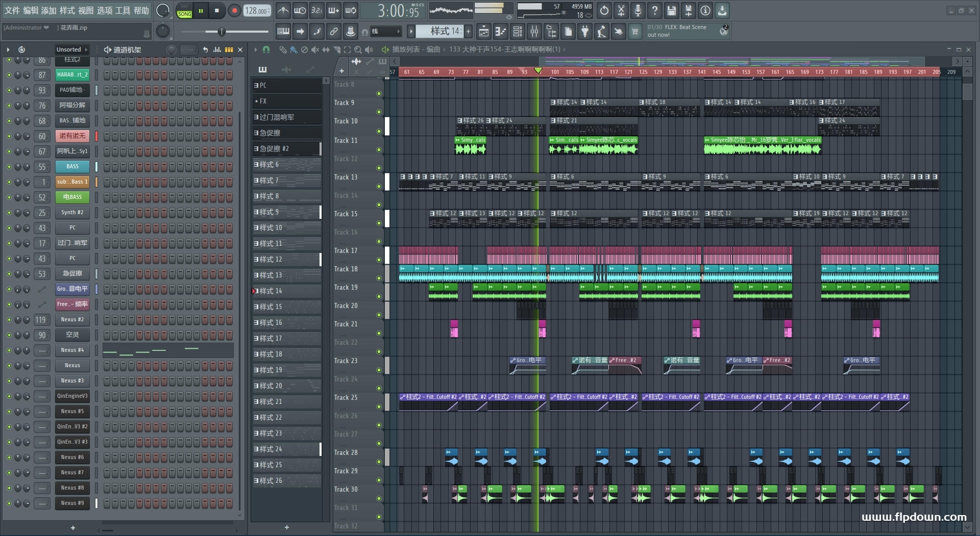
Task: Select the paint brush tool in playlist
Action: tap(293, 49)
